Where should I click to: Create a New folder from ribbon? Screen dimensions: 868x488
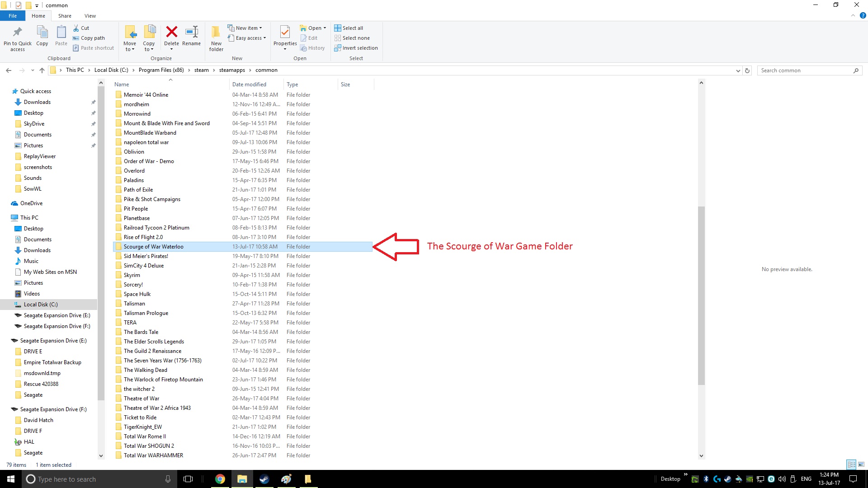(x=216, y=33)
